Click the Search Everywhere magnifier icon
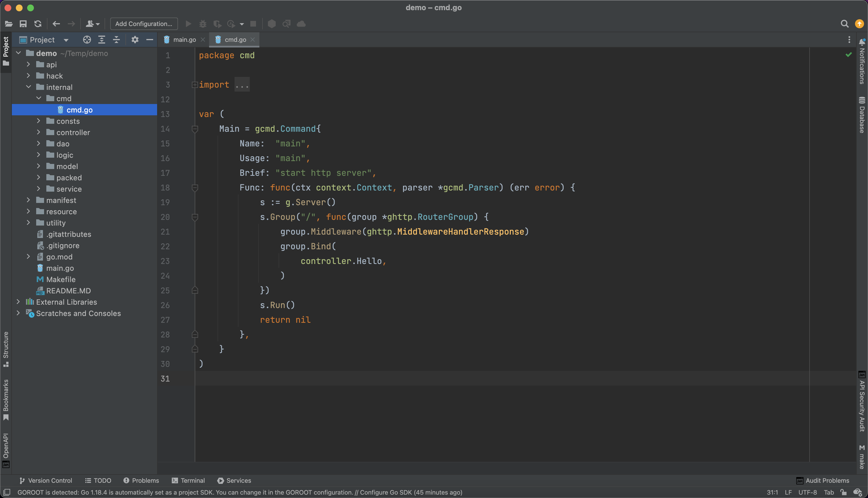Screen dimensions: 868x498 click(845, 24)
